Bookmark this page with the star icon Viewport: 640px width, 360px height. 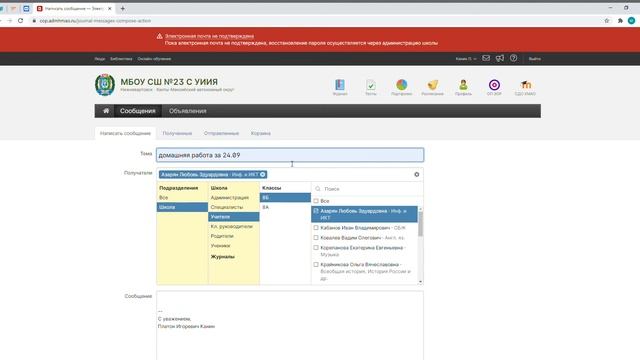click(607, 20)
